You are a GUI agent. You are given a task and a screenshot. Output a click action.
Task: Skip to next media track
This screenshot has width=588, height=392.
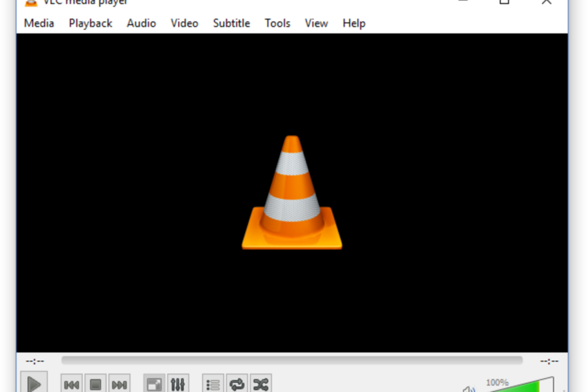click(x=119, y=383)
